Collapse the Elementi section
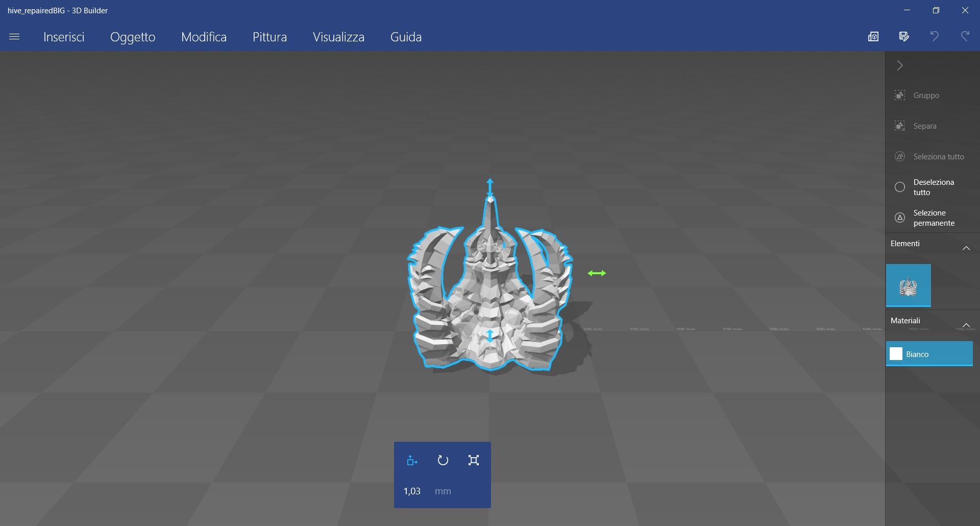Viewport: 980px width, 526px height. click(x=966, y=248)
